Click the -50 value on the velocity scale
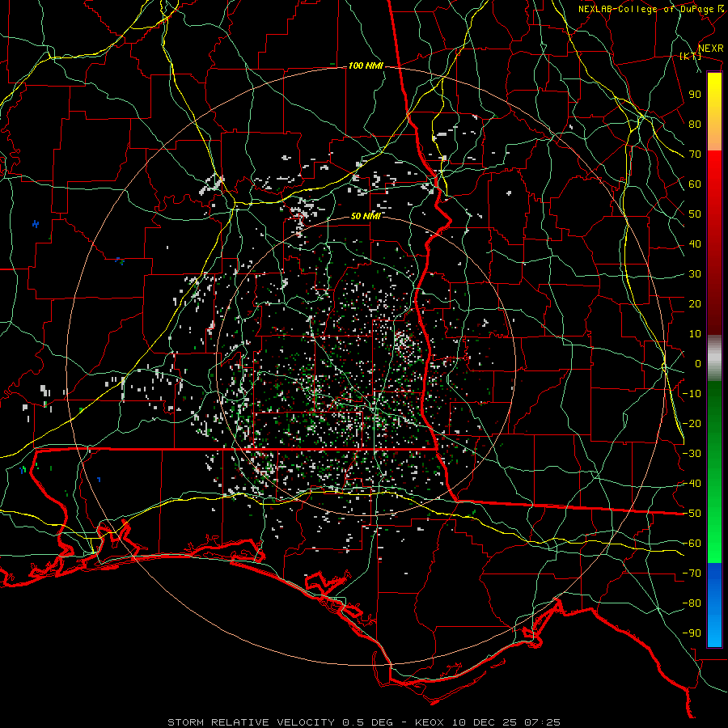 pyautogui.click(x=692, y=514)
